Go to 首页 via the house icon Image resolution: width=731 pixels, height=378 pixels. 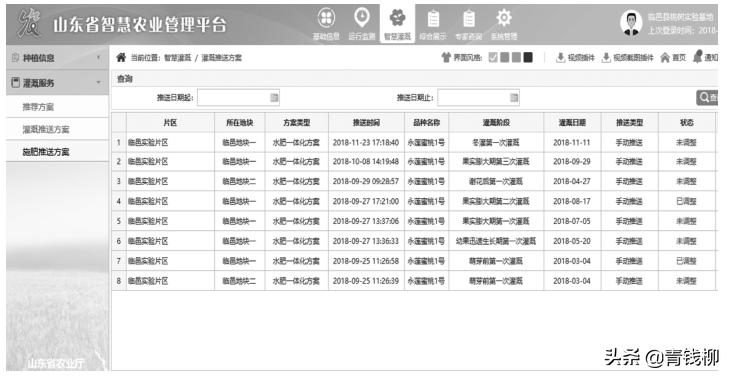point(665,58)
